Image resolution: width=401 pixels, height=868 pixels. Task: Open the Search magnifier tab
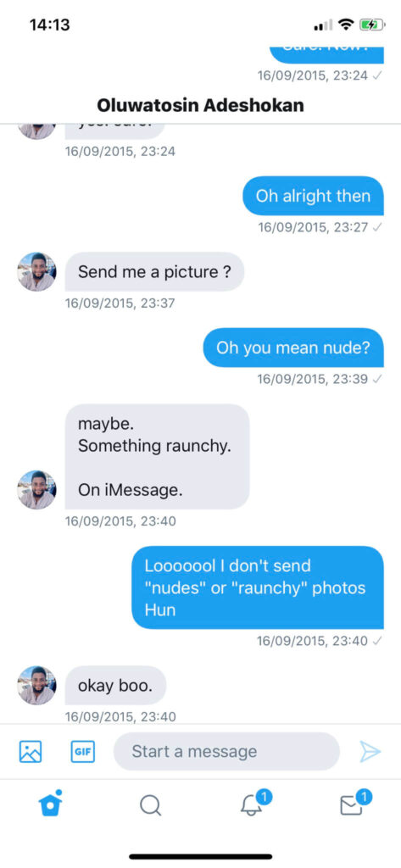tap(150, 805)
